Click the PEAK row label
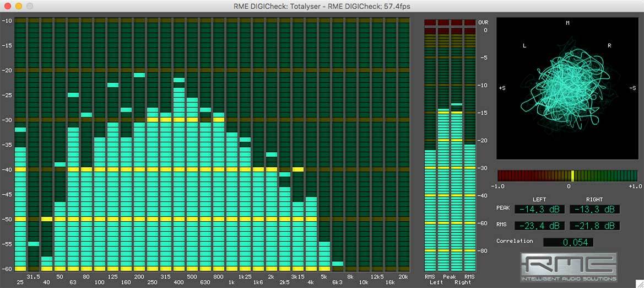The image size is (644, 288). tap(504, 208)
